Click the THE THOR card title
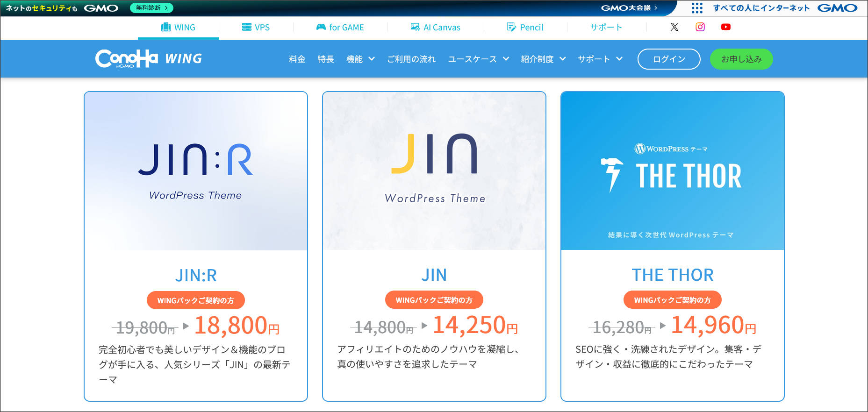 pyautogui.click(x=673, y=275)
